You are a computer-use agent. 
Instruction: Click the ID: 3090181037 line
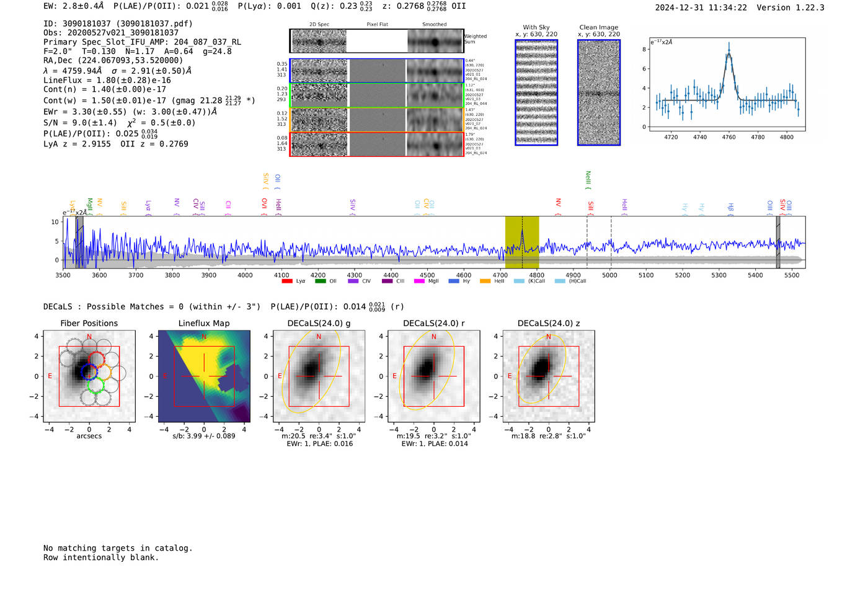pyautogui.click(x=118, y=24)
